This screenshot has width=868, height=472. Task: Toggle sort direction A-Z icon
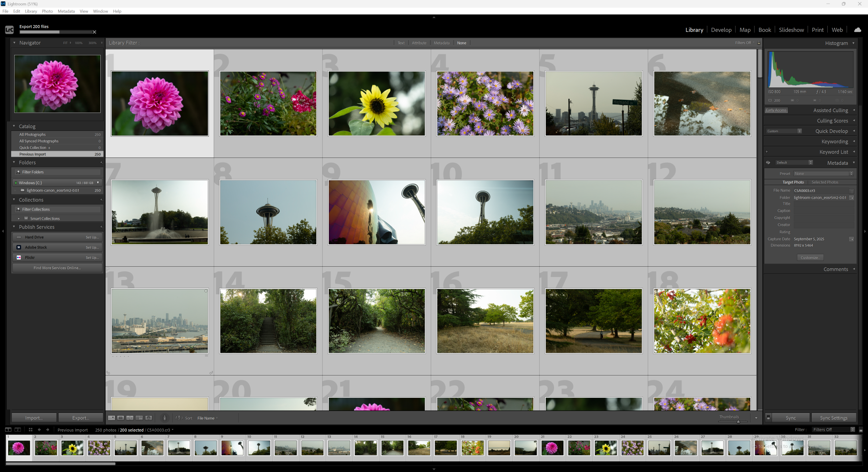(x=179, y=418)
